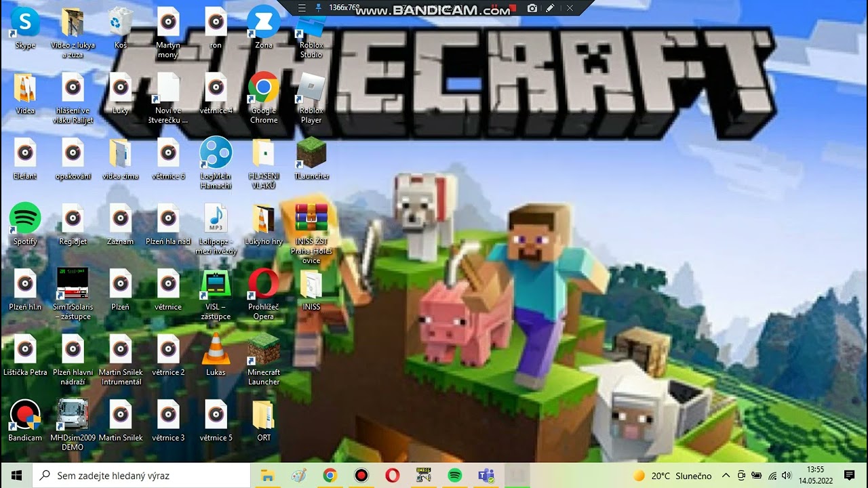Expand the hidden system tray icons
This screenshot has width=868, height=488.
(726, 476)
